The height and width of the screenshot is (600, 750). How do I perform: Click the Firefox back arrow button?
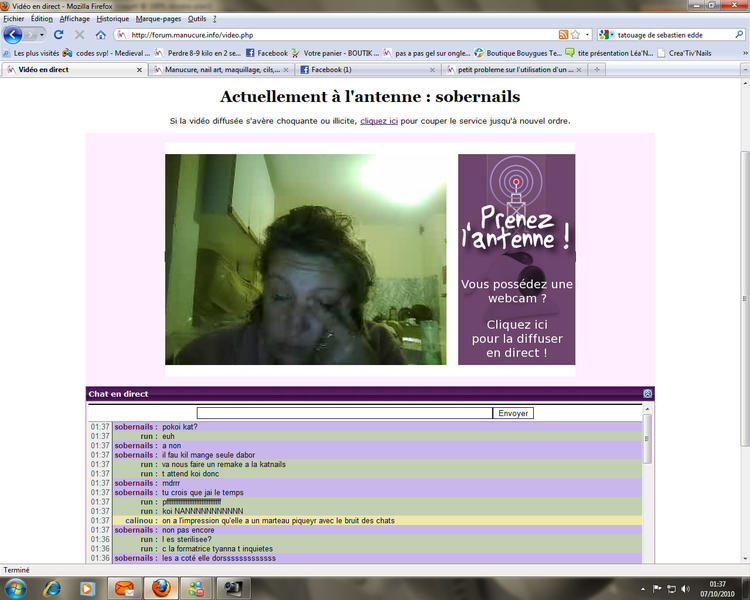pyautogui.click(x=13, y=34)
